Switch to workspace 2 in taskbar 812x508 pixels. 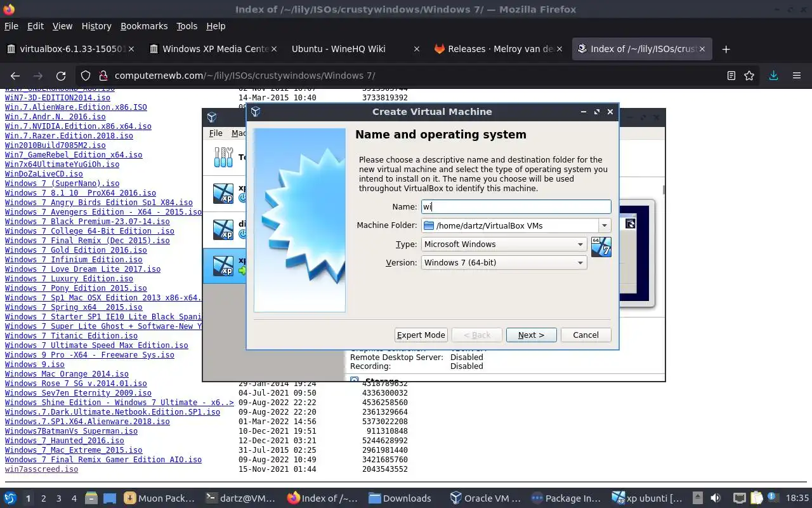point(43,498)
